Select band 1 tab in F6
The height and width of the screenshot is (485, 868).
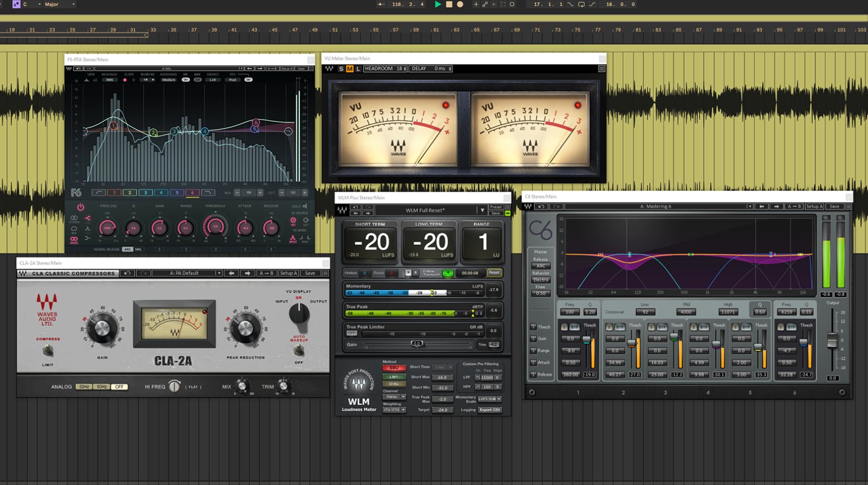pos(114,192)
